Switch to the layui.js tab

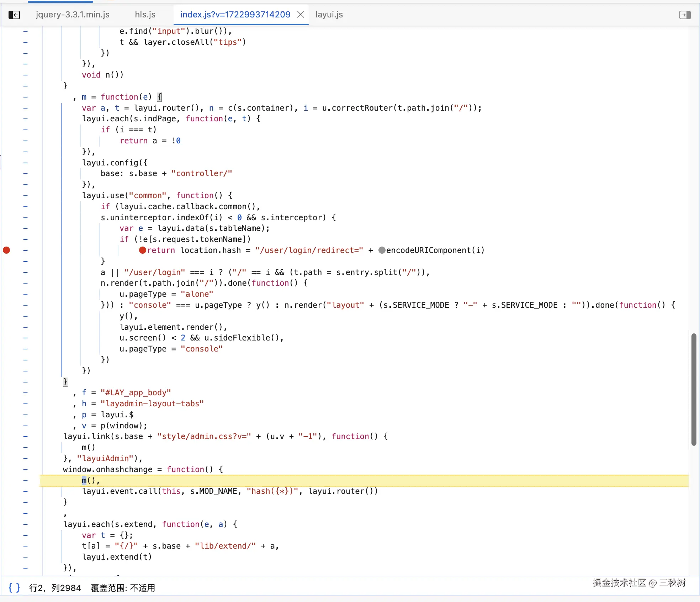[329, 15]
